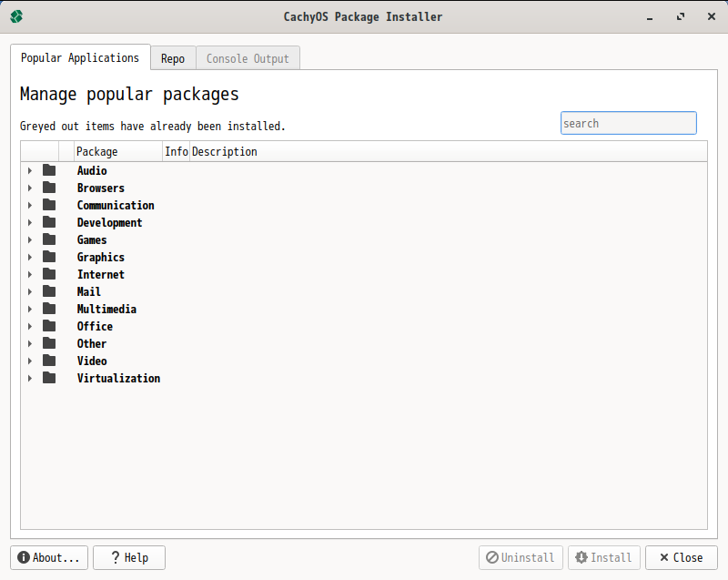Click the Multimedia folder icon

coord(49,309)
